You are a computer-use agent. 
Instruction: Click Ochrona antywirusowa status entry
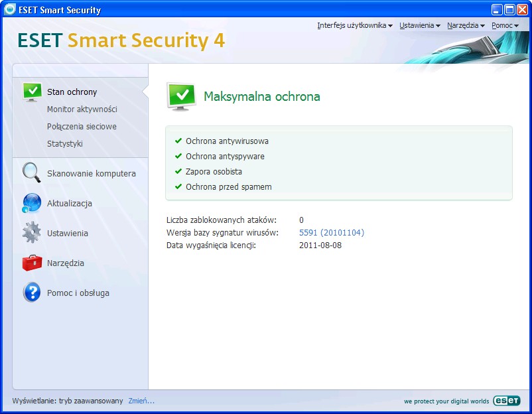click(227, 141)
